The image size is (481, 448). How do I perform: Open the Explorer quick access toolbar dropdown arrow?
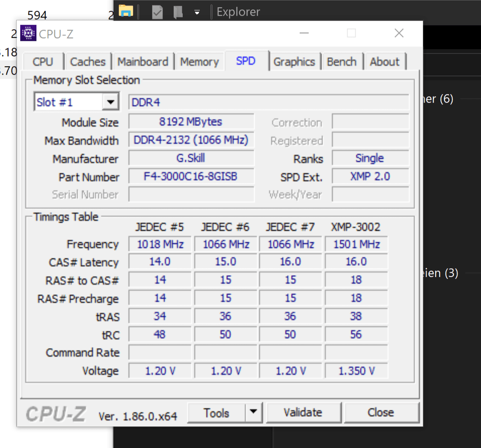197,12
